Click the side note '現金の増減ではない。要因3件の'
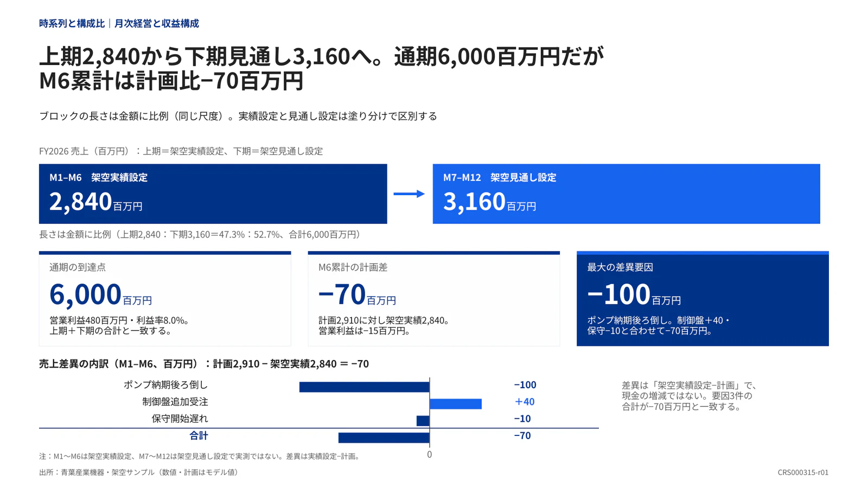868x488 pixels. [x=687, y=396]
